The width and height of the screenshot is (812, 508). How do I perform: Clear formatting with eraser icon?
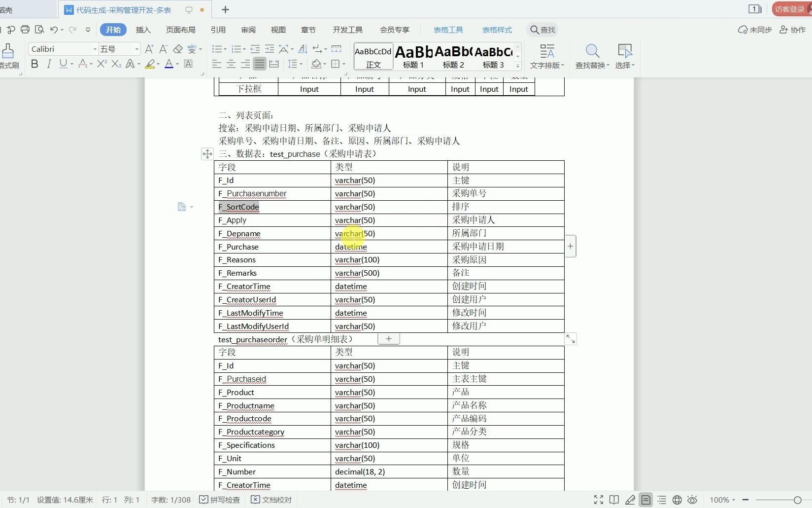178,49
